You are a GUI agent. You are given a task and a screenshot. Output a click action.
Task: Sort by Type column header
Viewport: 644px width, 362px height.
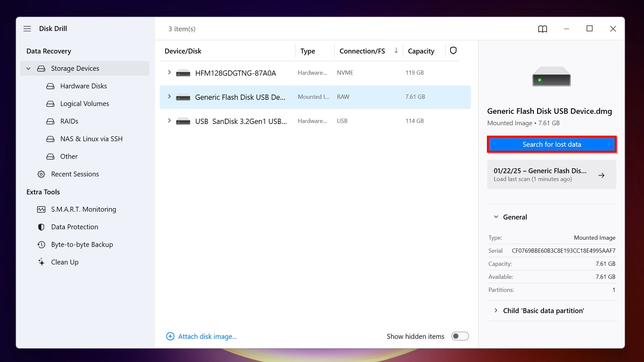pos(308,51)
